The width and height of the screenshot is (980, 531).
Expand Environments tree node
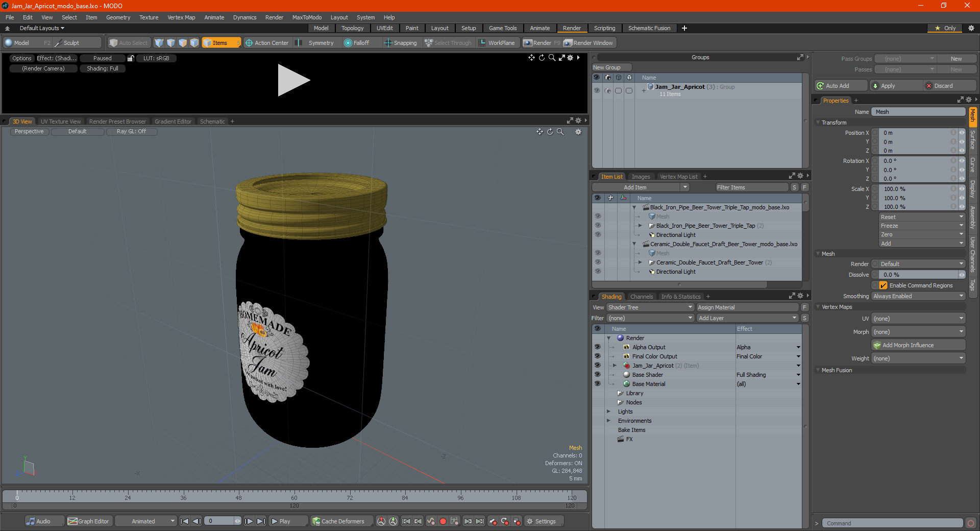click(x=608, y=421)
